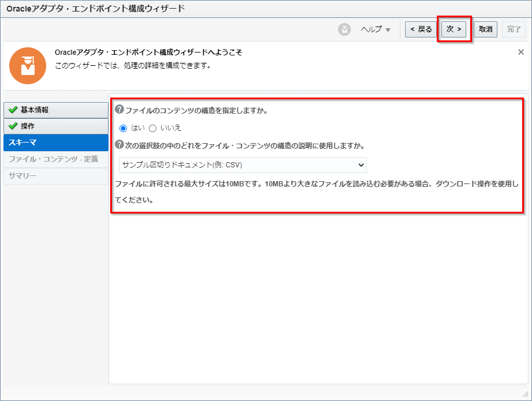Screen dimensions: 532x401
Task: Dismiss the welcome banner with X
Action: pyautogui.click(x=520, y=52)
